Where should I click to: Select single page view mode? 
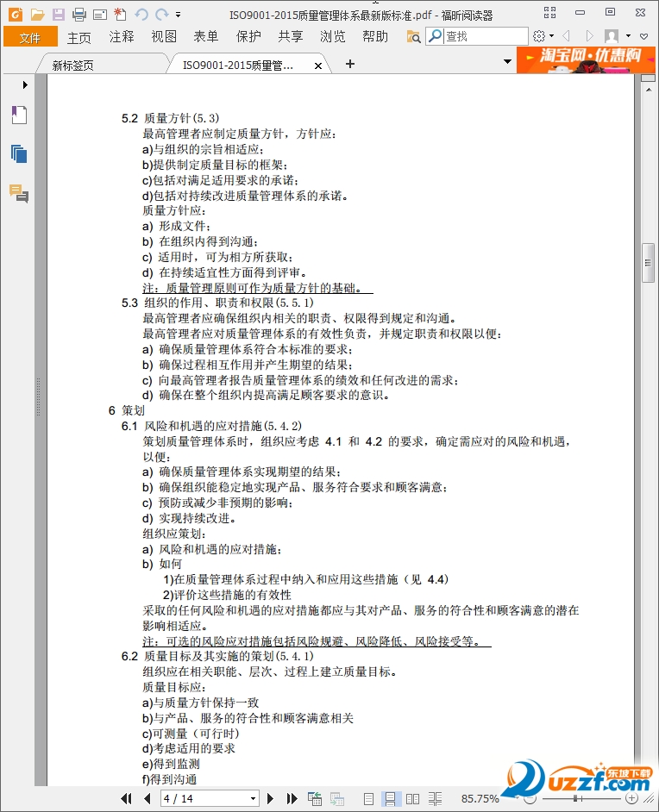(x=369, y=799)
